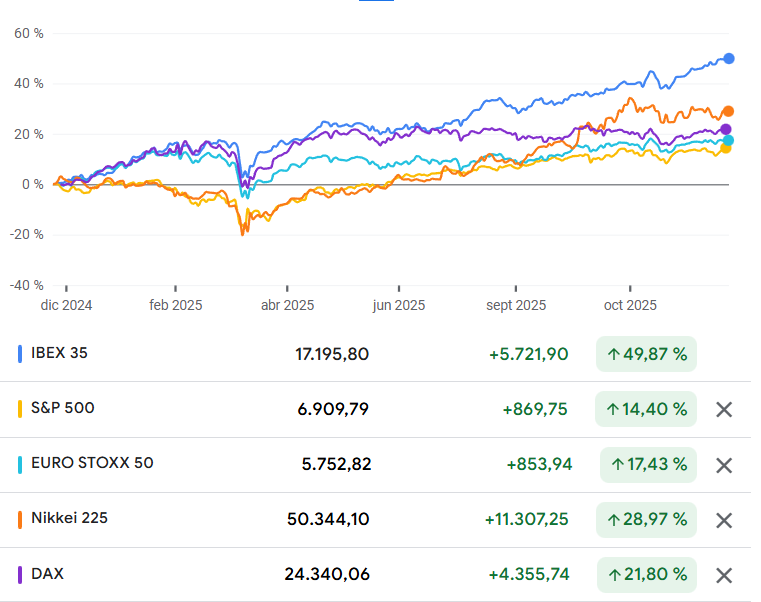Click the purple DAX endpoint dot

click(x=727, y=129)
